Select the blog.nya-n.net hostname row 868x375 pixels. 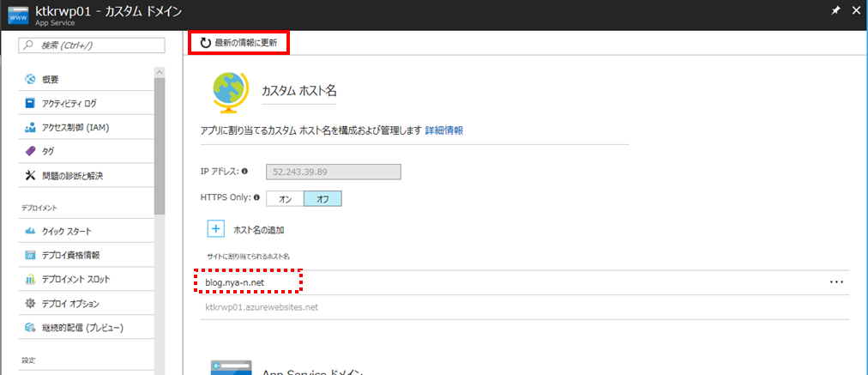coord(524,282)
